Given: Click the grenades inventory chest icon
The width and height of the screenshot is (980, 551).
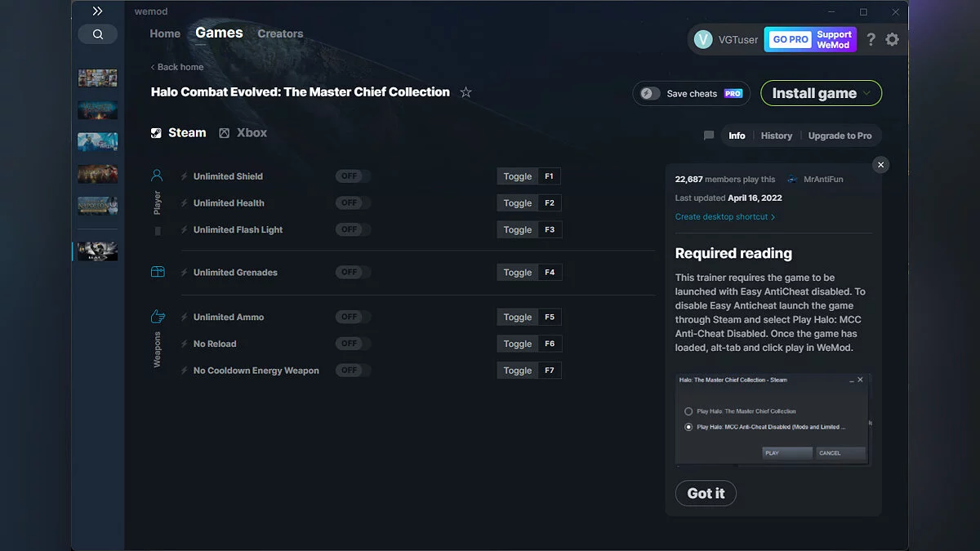Looking at the screenshot, I should tap(158, 272).
